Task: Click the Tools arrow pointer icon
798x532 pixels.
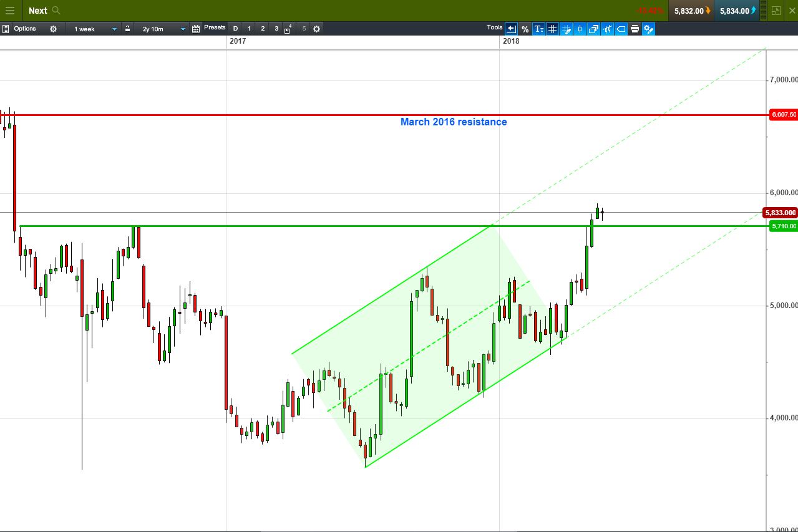Action: pos(511,29)
